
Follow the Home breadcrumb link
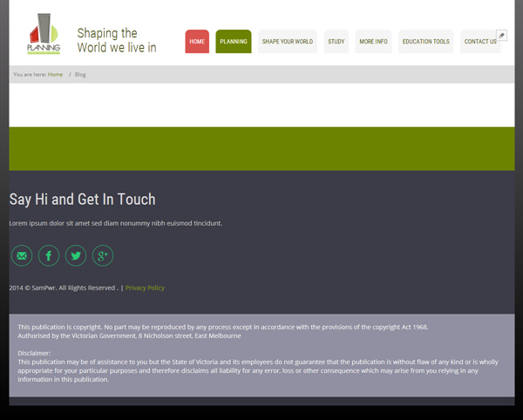(x=55, y=74)
